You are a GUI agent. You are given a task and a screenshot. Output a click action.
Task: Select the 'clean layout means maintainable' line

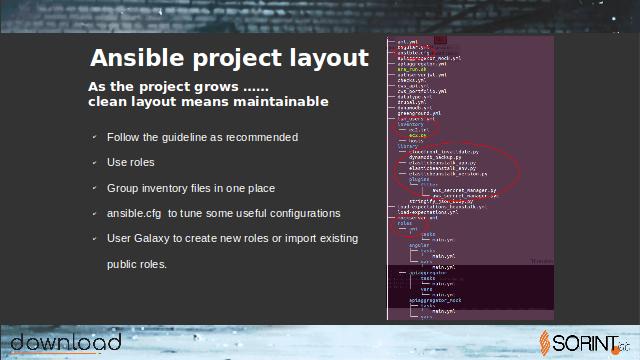pyautogui.click(x=208, y=101)
